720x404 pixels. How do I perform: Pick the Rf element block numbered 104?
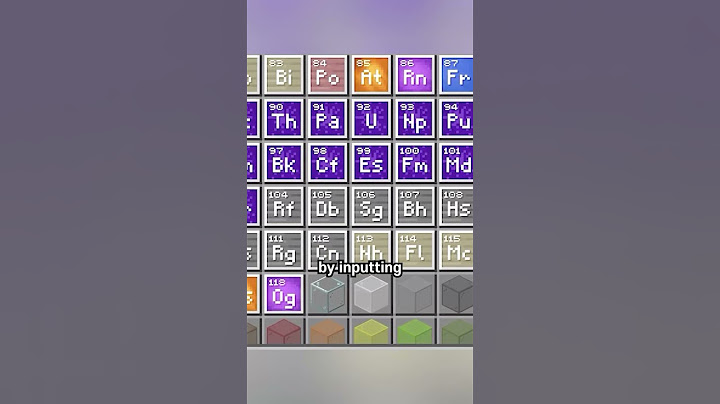pyautogui.click(x=284, y=206)
